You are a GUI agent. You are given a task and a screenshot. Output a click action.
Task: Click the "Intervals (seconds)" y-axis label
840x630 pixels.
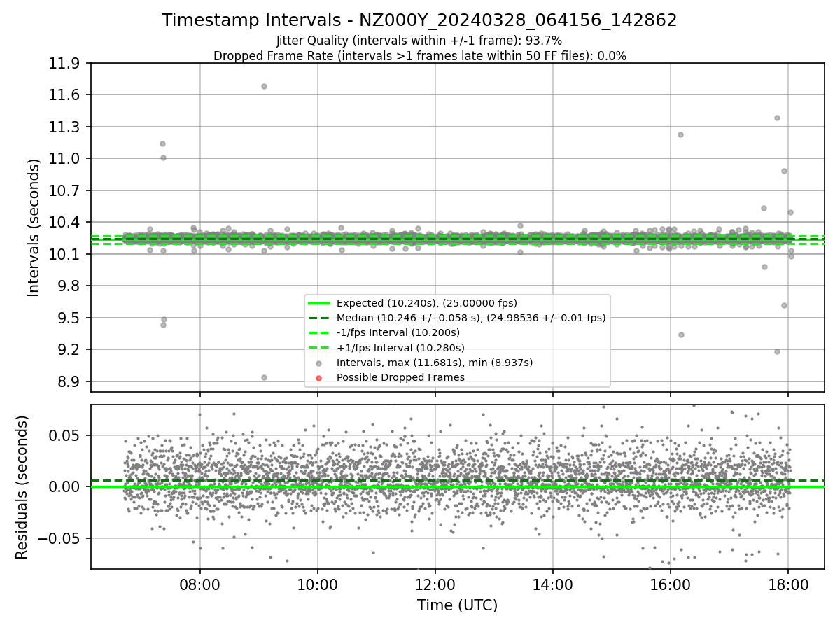point(34,227)
